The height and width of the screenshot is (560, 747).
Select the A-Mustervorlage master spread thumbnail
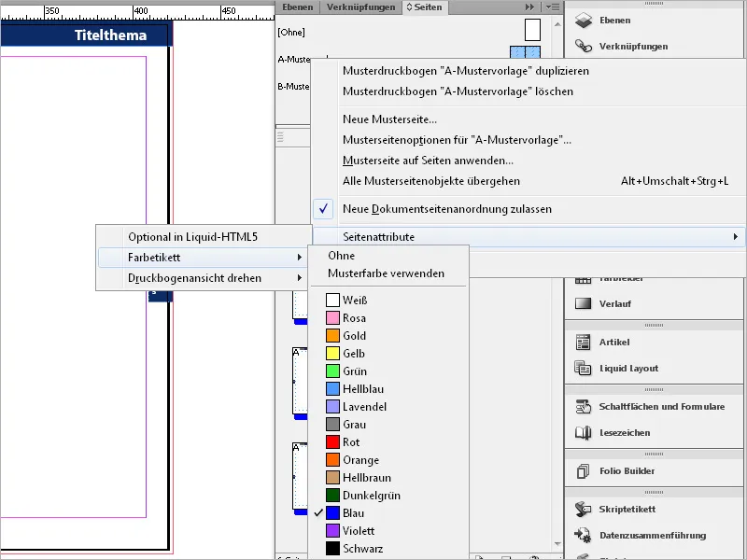[x=525, y=52]
